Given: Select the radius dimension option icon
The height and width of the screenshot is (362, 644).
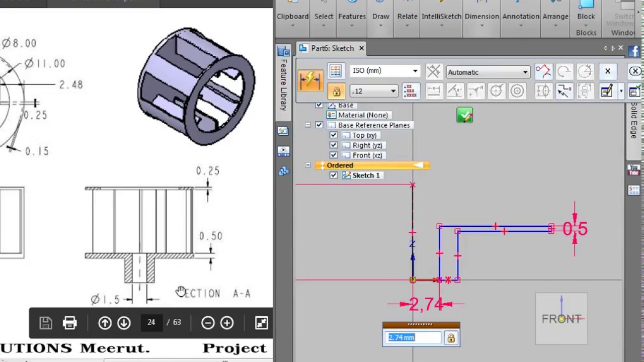Looking at the screenshot, I should (475, 91).
